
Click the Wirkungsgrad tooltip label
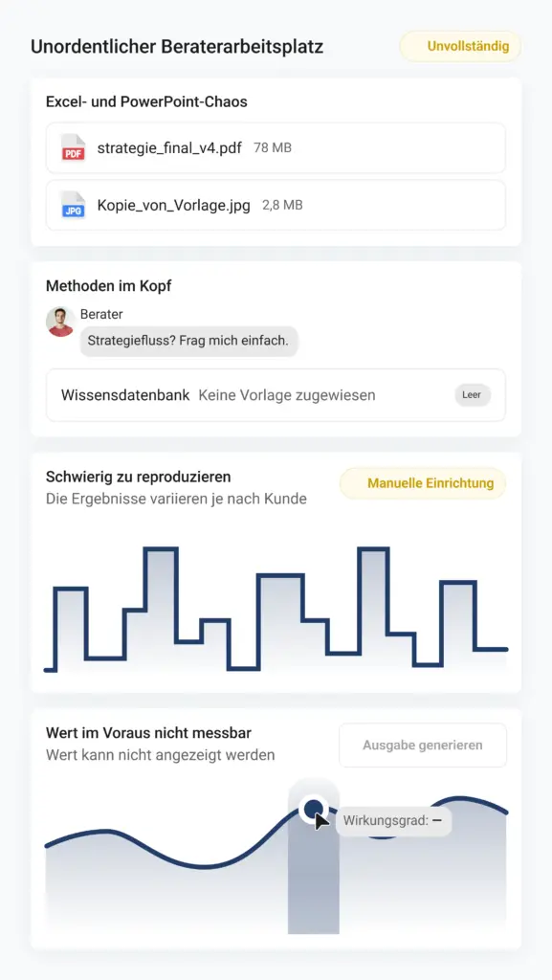pos(393,820)
